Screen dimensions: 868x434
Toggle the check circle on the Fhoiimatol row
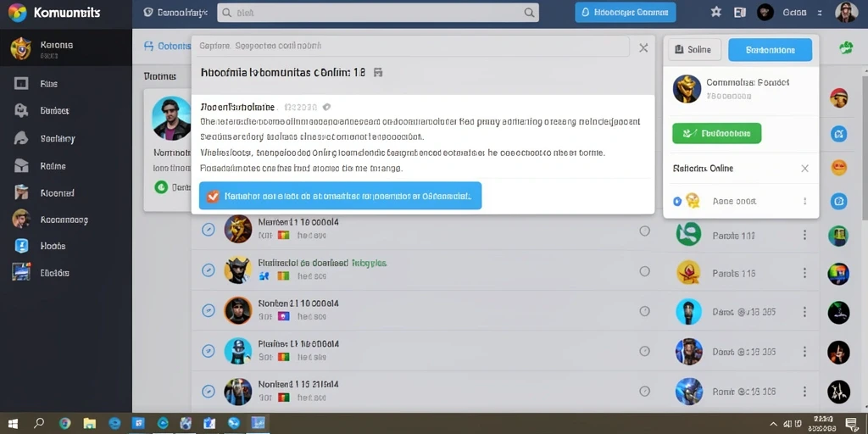pos(209,270)
